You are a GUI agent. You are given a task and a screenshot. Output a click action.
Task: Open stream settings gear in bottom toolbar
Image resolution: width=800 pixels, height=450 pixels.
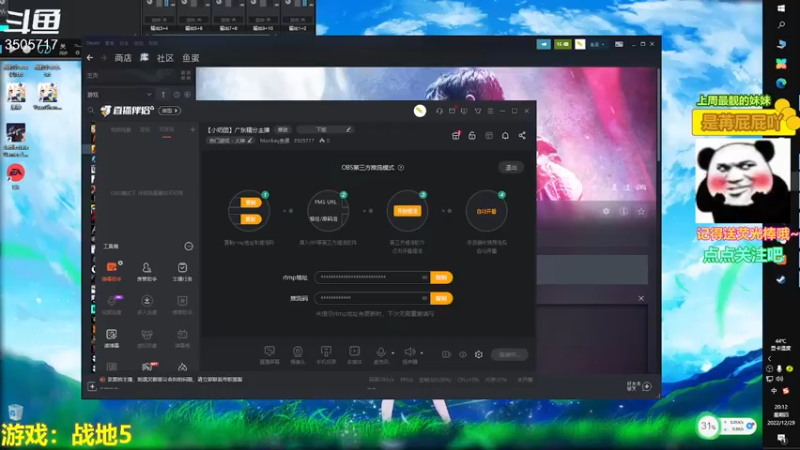[479, 355]
